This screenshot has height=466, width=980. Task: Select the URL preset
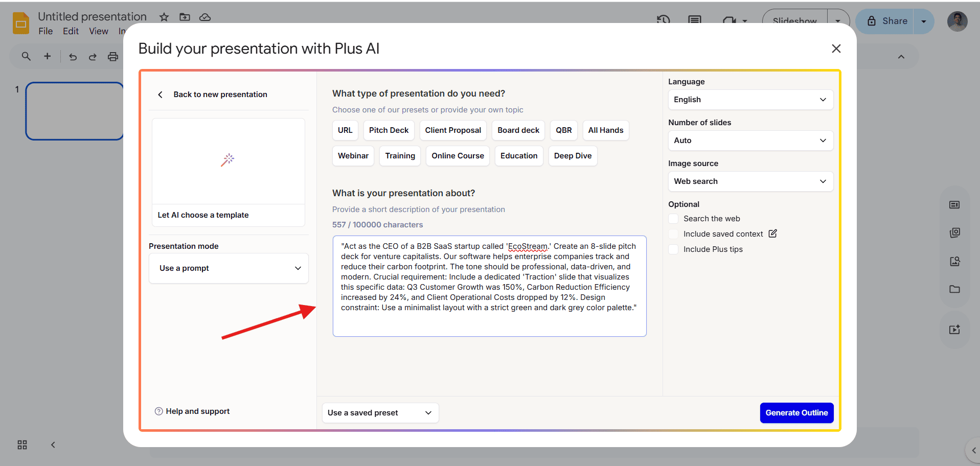pyautogui.click(x=345, y=130)
